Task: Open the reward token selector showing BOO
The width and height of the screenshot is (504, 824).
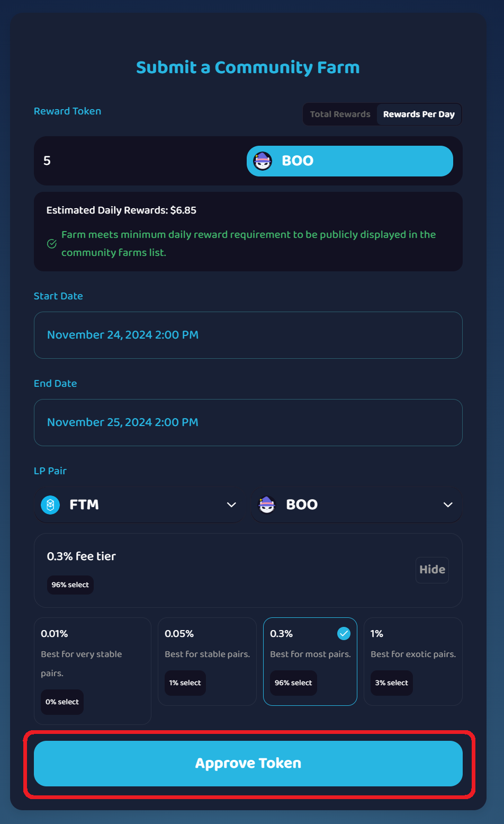Action: click(350, 161)
